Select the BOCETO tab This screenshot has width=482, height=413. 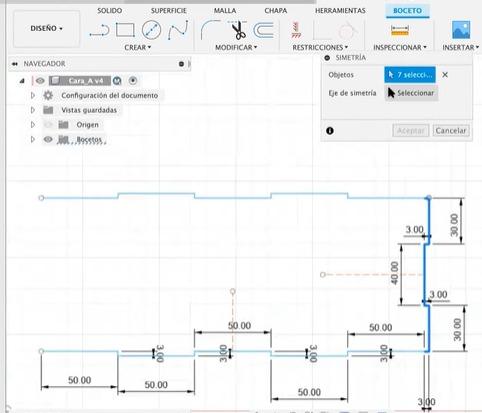[x=407, y=11]
